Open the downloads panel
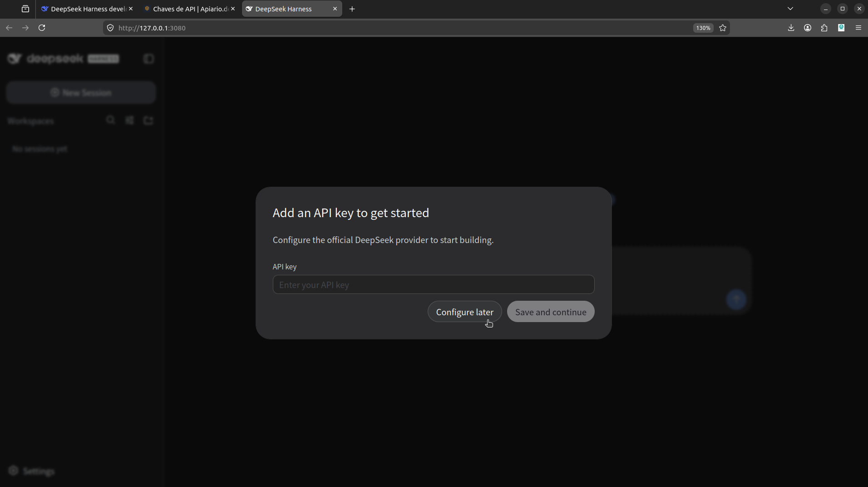 [x=791, y=28]
